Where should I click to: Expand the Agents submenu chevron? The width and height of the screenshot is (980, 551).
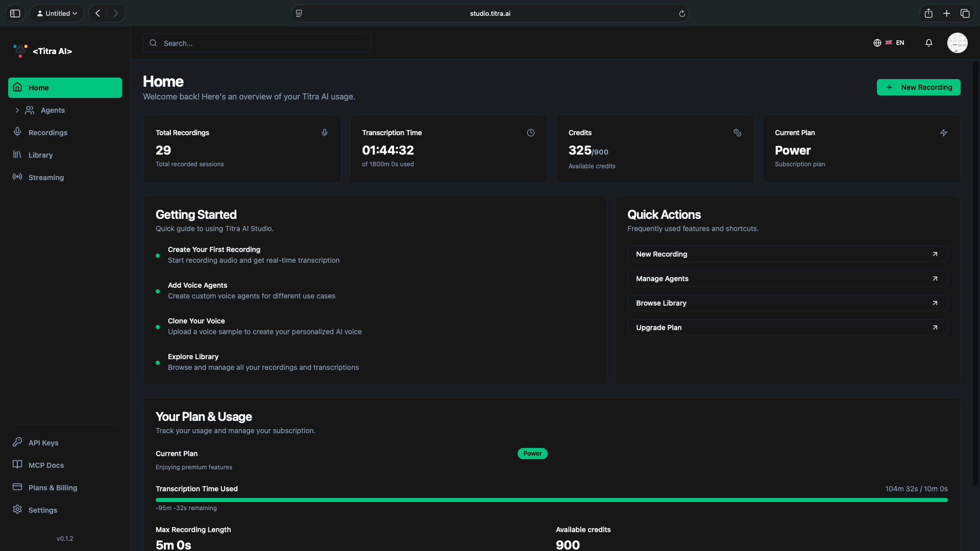(x=17, y=110)
